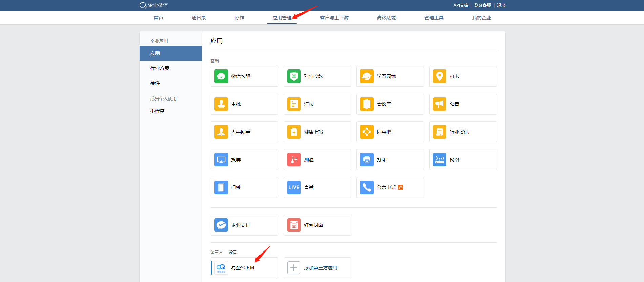
Task: Click the 退出 logout link
Action: (x=501, y=5)
